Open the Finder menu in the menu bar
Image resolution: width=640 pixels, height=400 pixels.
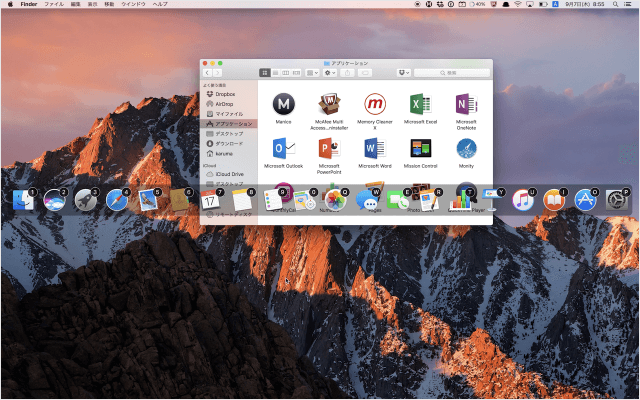[29, 4]
